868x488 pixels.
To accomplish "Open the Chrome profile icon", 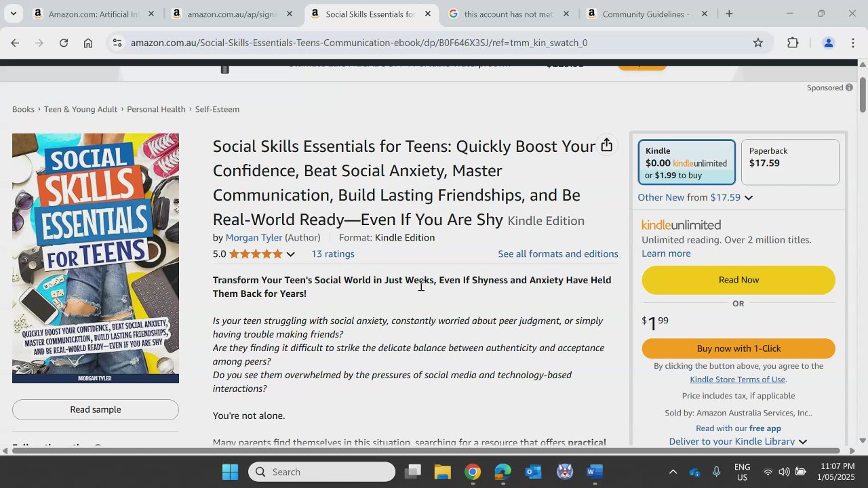I will point(828,43).
